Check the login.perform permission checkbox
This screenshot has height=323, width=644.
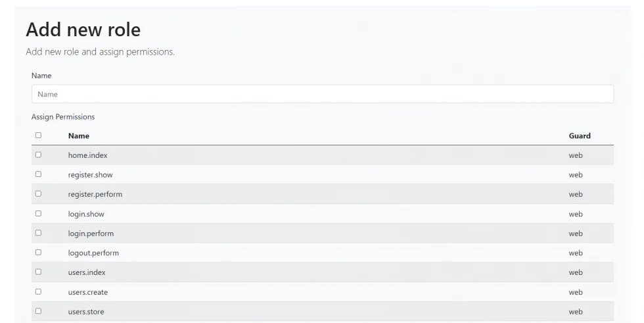(38, 233)
